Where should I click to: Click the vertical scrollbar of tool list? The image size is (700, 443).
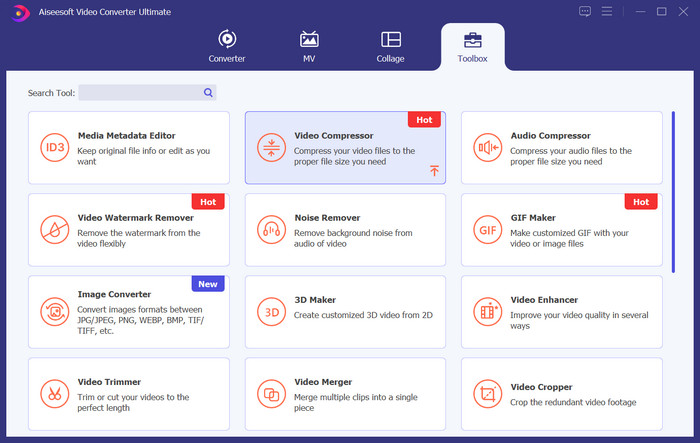pyautogui.click(x=673, y=192)
